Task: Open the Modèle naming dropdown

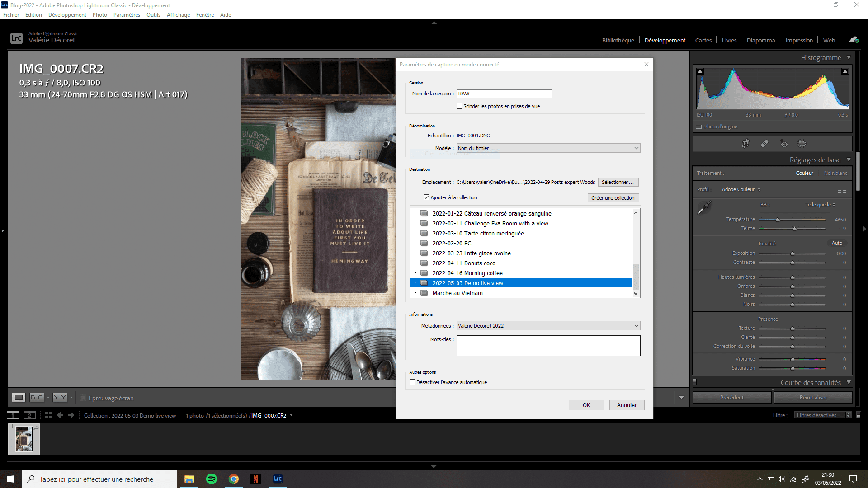Action: 548,148
